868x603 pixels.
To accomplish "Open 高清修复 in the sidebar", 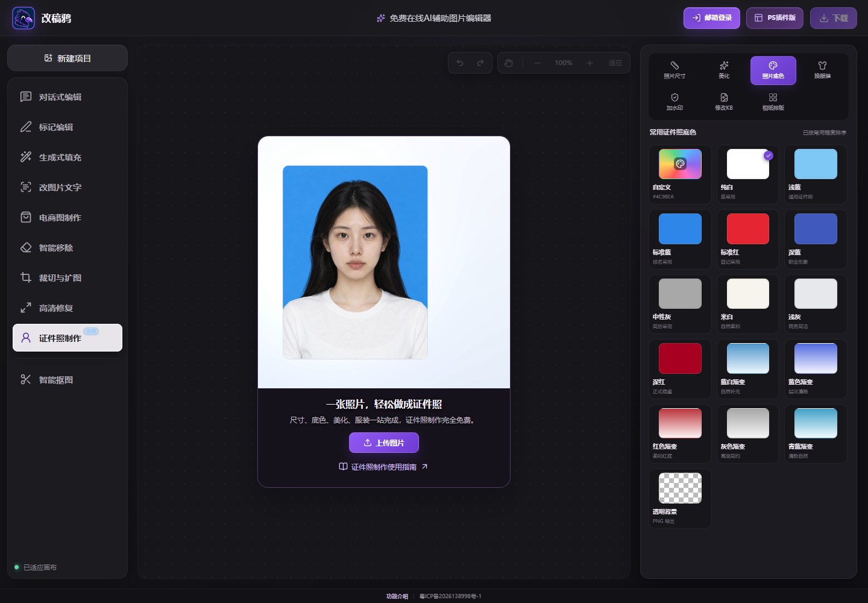I will coord(68,308).
